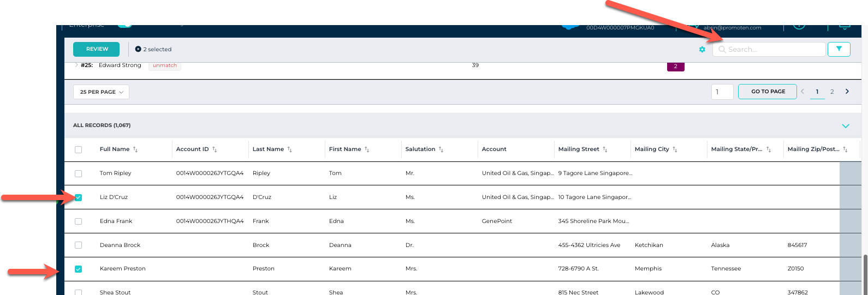Click the purple 2 badge in group #25
The height and width of the screenshot is (295, 868).
click(675, 67)
